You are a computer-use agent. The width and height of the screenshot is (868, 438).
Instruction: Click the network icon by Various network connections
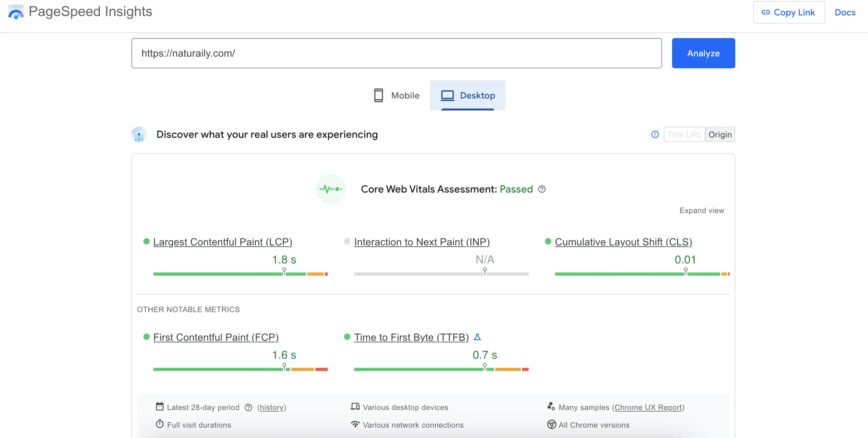[x=355, y=424]
